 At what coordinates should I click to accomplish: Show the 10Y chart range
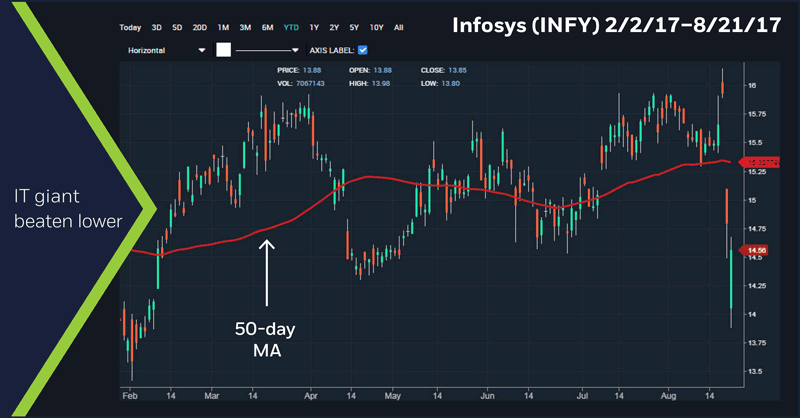click(375, 28)
